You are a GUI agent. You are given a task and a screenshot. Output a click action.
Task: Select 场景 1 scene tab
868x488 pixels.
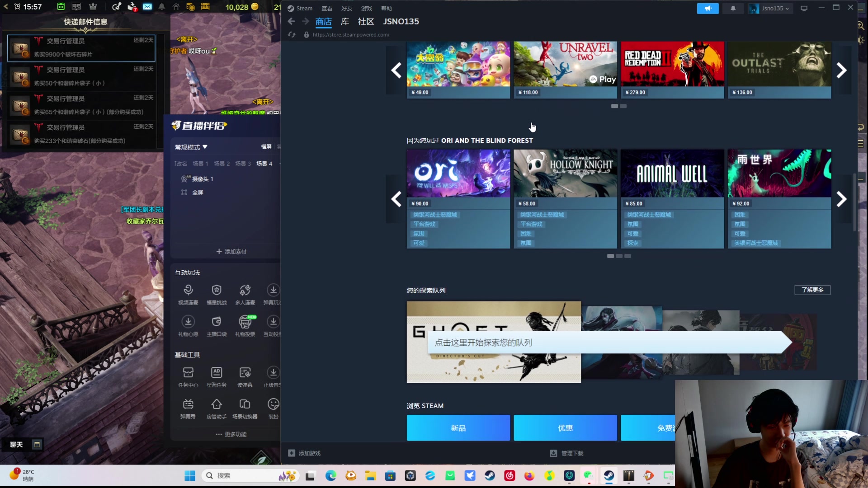tap(200, 164)
